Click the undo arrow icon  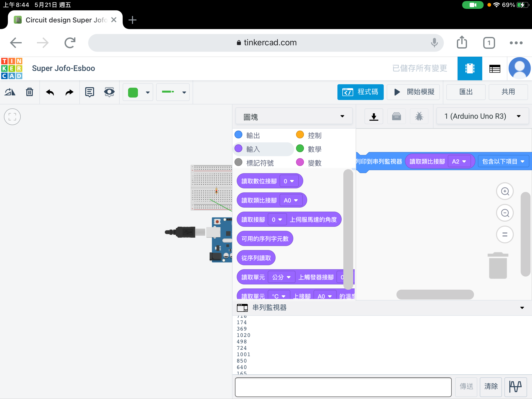(x=50, y=92)
